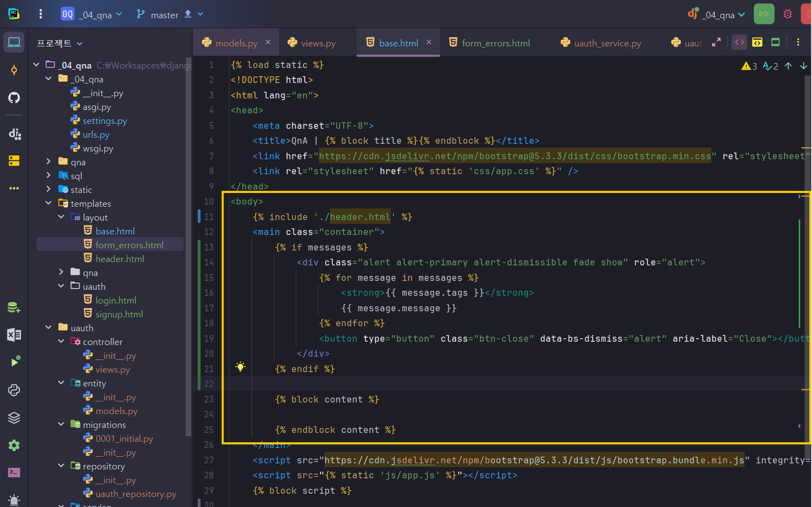Open the GitHub tool window
The width and height of the screenshot is (812, 507).
[x=14, y=98]
